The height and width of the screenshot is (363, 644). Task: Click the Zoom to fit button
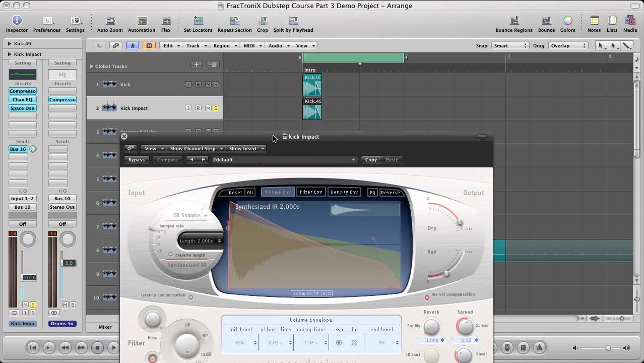pyautogui.click(x=306, y=293)
